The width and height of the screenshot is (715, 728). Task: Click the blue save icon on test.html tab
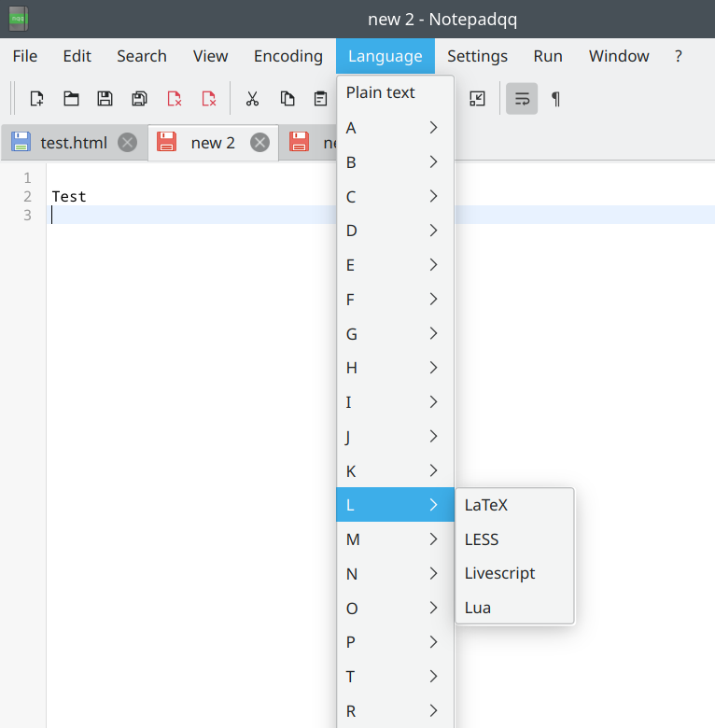(x=21, y=142)
